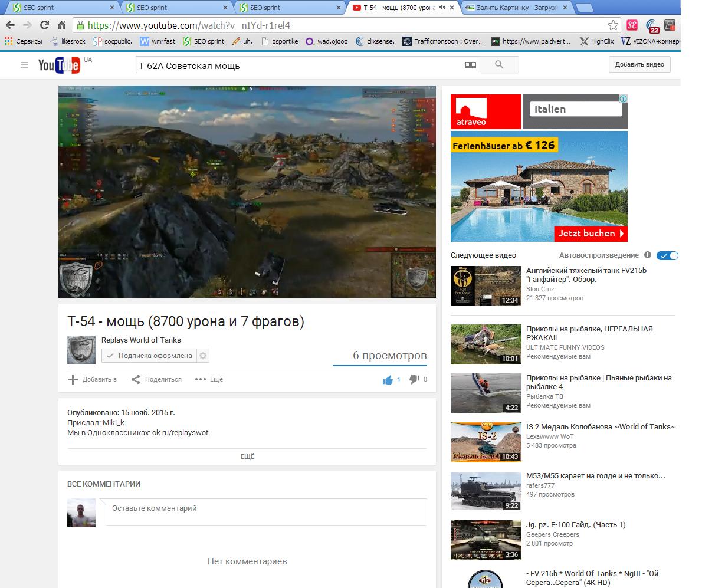Bookmark page with the star icon
This screenshot has height=588, width=702.
point(614,25)
